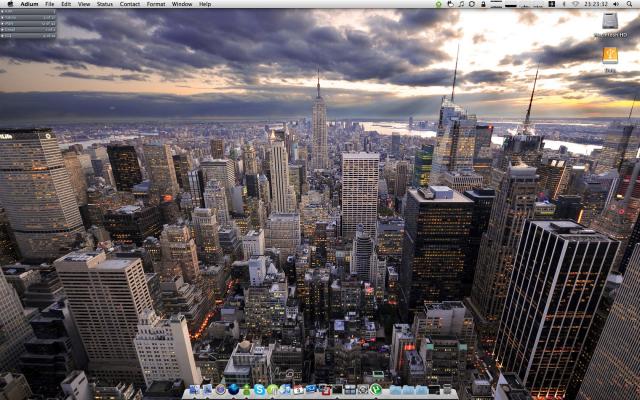Open the Adium application menu
The width and height of the screenshot is (640, 400).
[29, 4]
